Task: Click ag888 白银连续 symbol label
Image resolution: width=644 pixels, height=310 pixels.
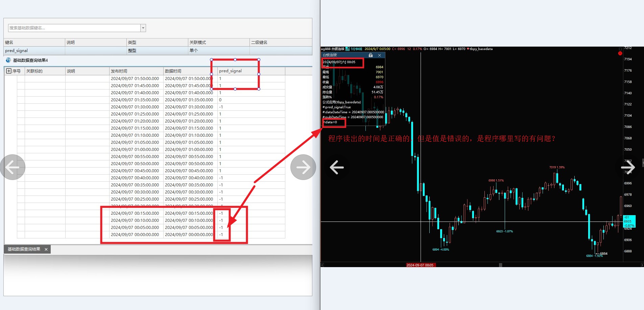Action: 333,49
